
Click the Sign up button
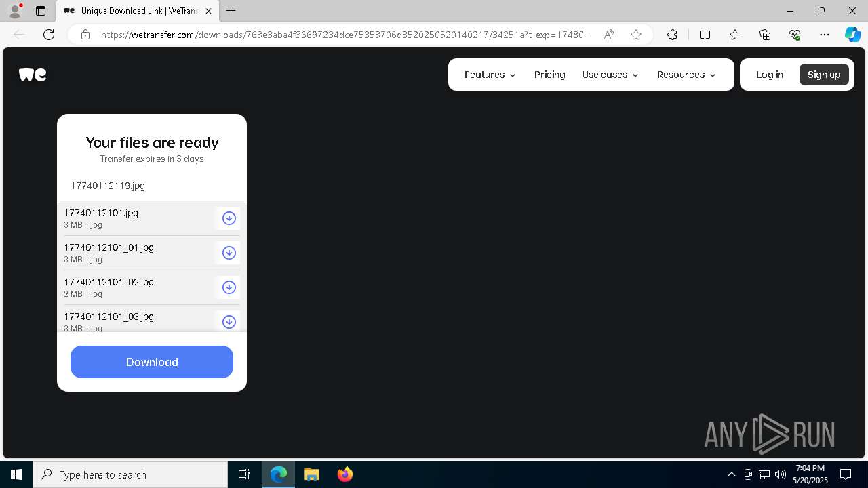point(824,75)
